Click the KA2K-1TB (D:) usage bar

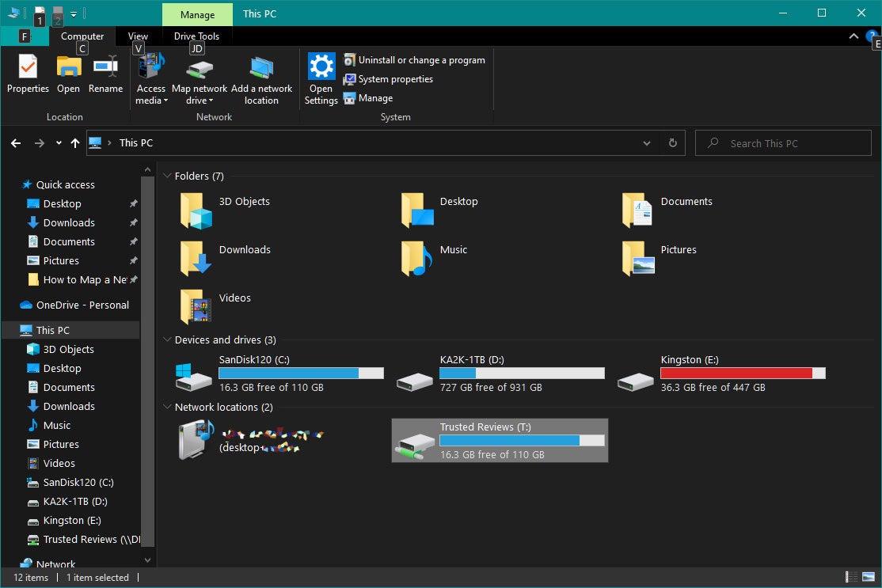click(522, 373)
